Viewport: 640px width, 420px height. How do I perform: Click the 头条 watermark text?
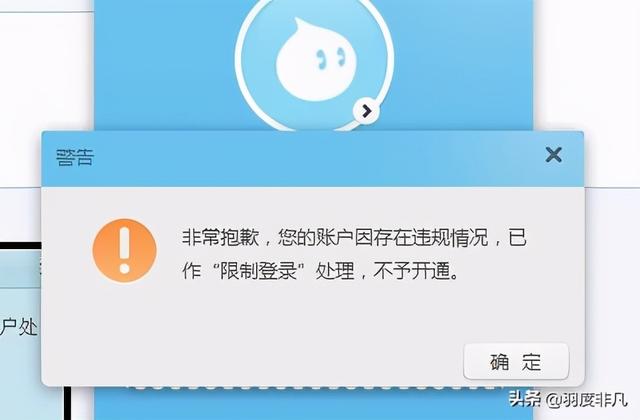[525, 399]
